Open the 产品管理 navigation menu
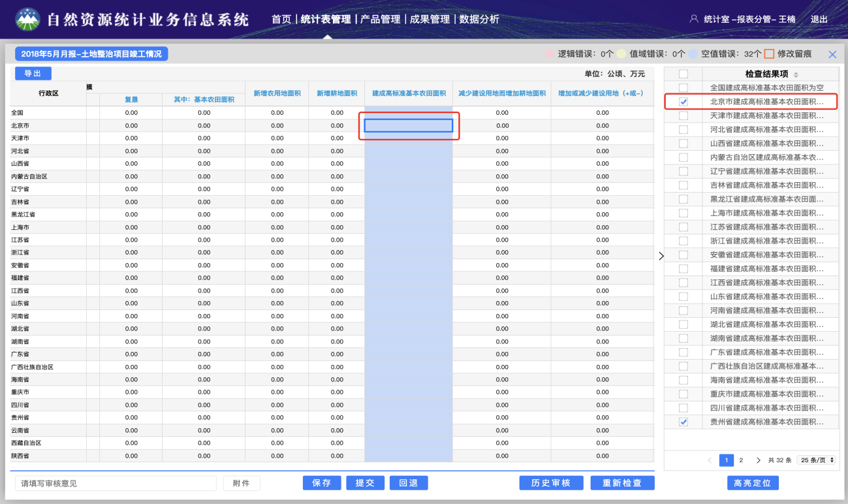This screenshot has height=504, width=848. pos(381,20)
